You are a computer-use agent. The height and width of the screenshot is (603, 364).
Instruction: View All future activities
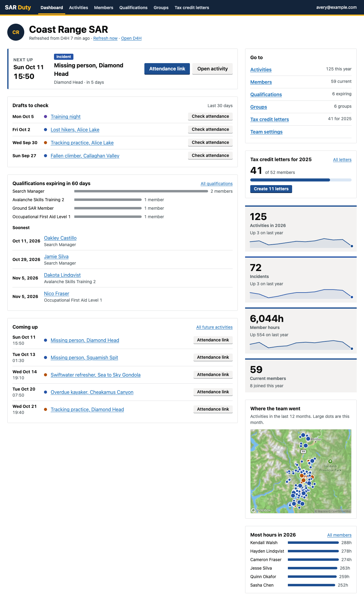coord(214,327)
